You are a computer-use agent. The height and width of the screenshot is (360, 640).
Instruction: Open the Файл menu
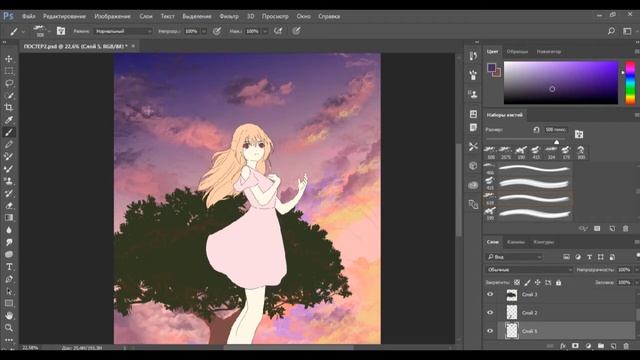coord(29,16)
